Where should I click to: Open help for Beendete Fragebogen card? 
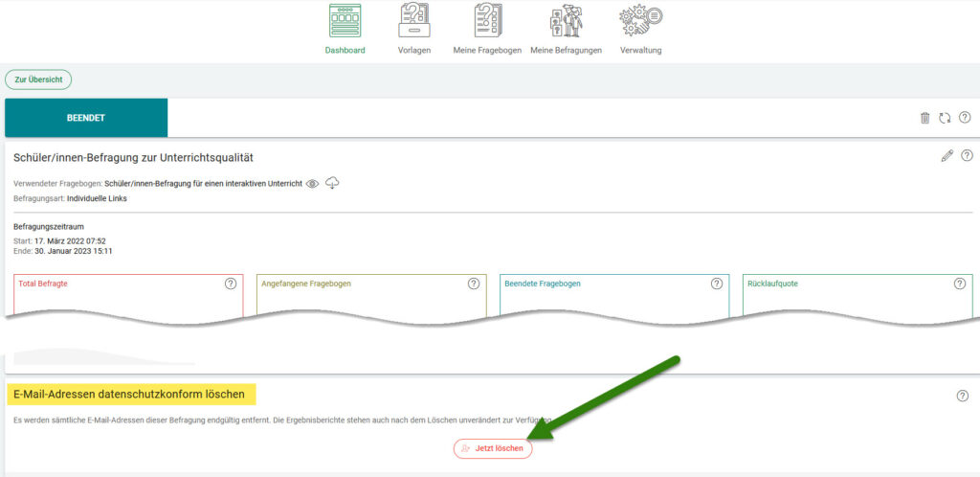pos(717,284)
